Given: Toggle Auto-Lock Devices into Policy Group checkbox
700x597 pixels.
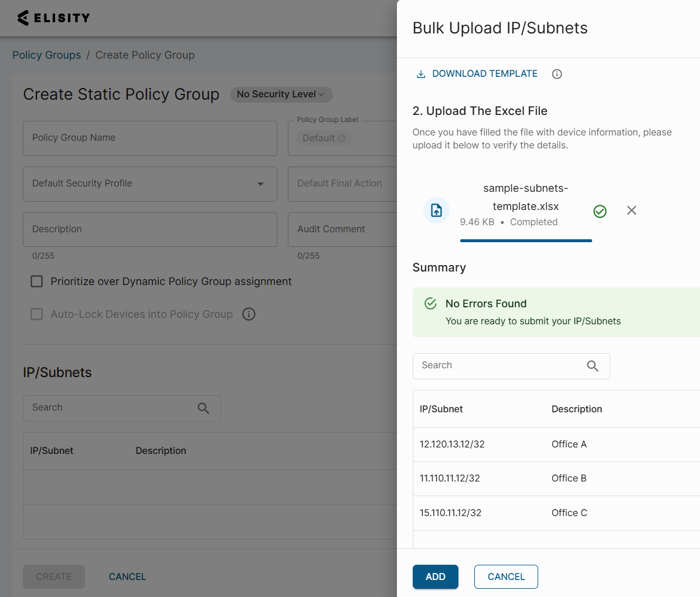Looking at the screenshot, I should coord(37,314).
